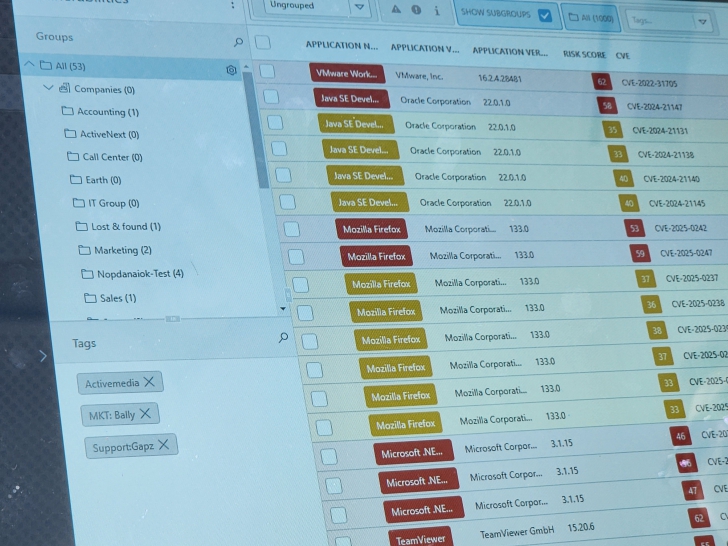Viewport: 728px width, 546px height.
Task: Open CVE-2022-31705 entry
Action: [x=649, y=84]
